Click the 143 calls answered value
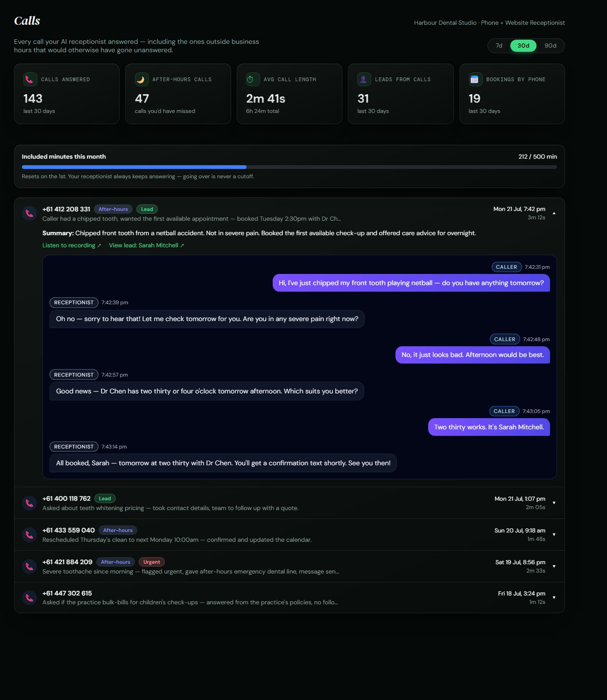607x700 pixels. pyautogui.click(x=33, y=99)
